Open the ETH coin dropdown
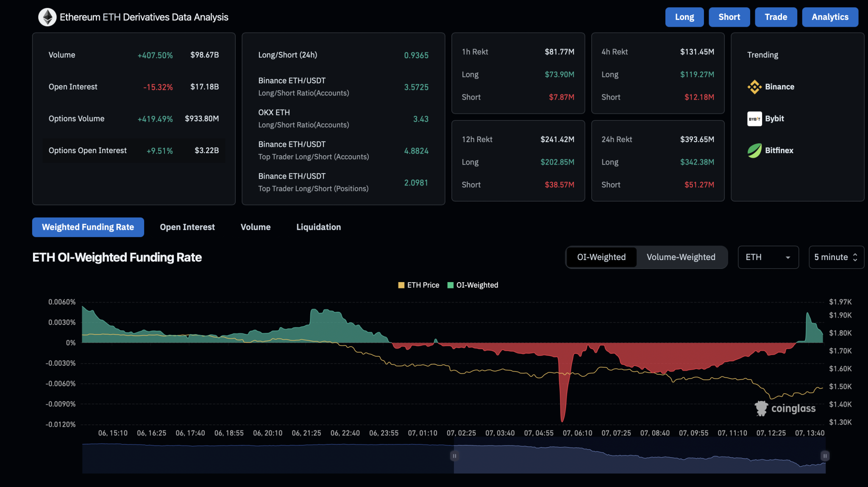The height and width of the screenshot is (487, 868). click(x=768, y=257)
